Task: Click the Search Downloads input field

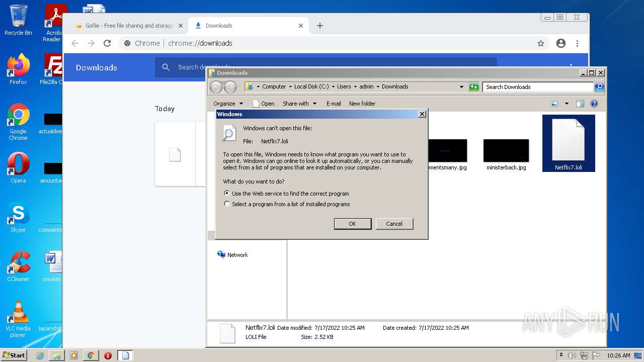Action: (x=538, y=87)
